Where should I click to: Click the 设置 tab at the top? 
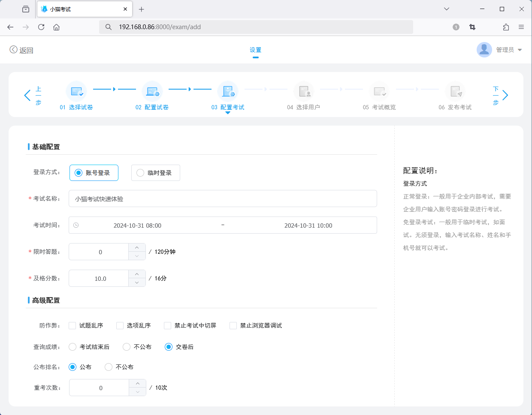255,49
